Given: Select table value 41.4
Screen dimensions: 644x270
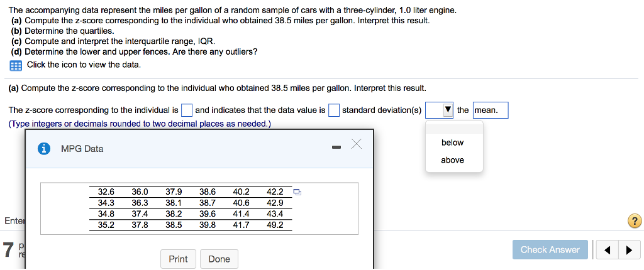Looking at the screenshot, I should pyautogui.click(x=241, y=213).
